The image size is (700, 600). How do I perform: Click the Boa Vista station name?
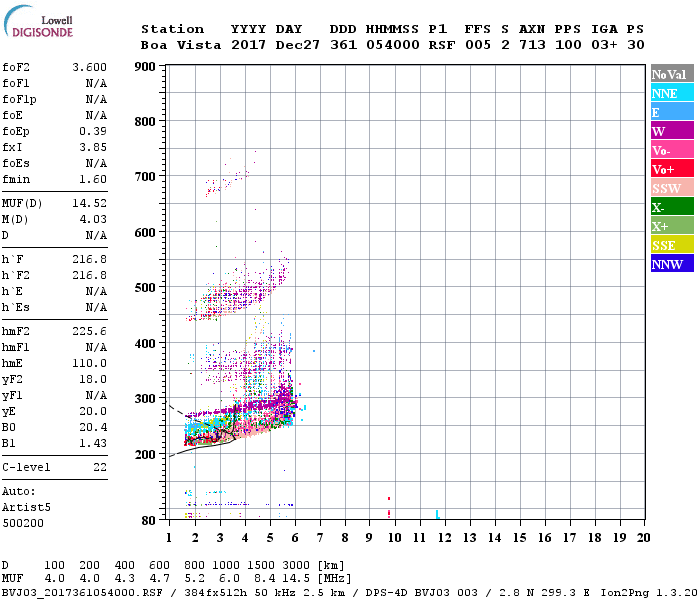click(x=181, y=45)
